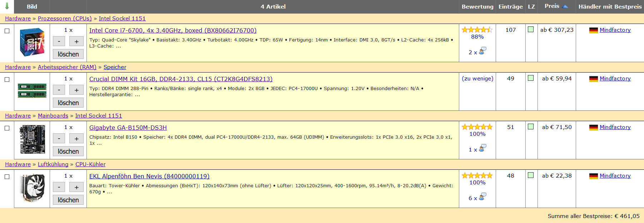Open Crucial DIMM Kit 16GB product link

(x=181, y=79)
